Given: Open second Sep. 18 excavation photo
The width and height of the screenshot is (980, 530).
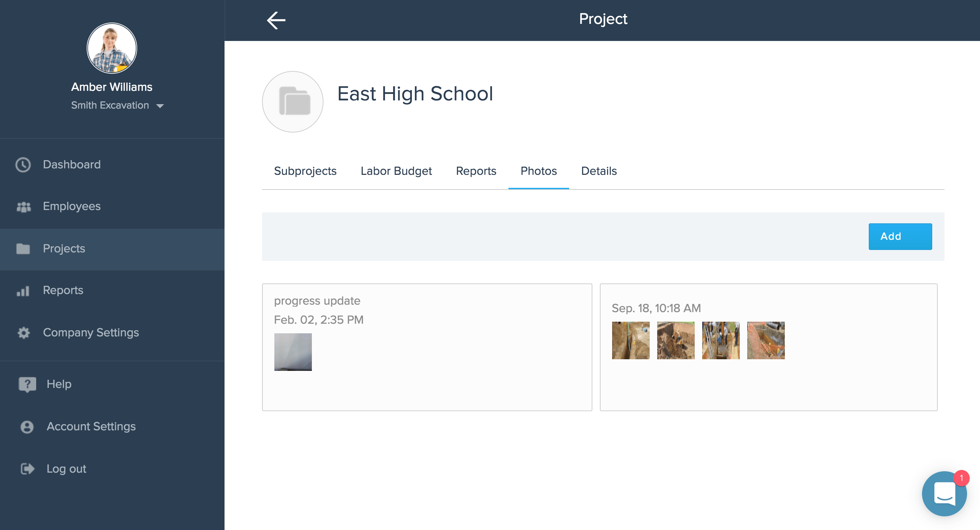Looking at the screenshot, I should 676,340.
